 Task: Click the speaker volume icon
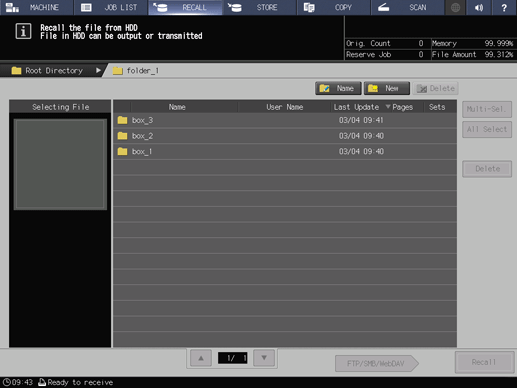[479, 7]
